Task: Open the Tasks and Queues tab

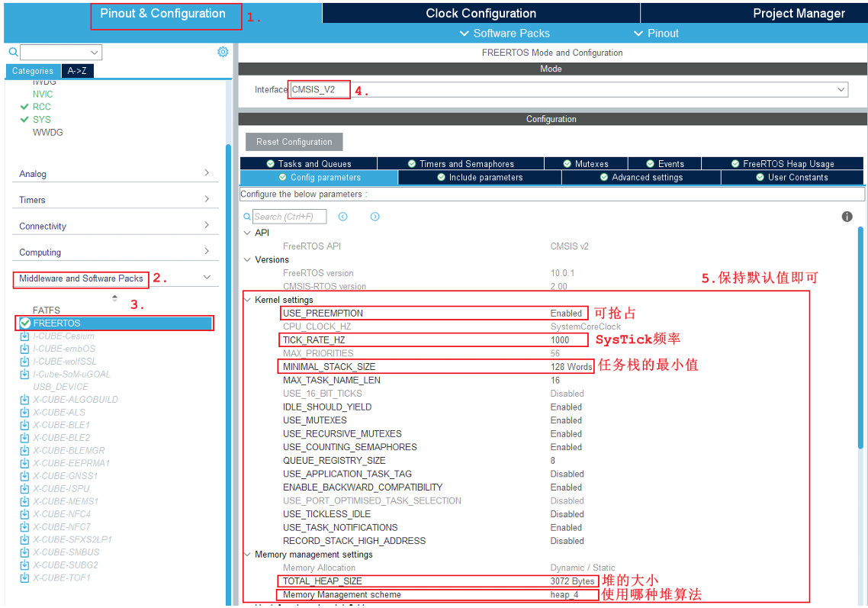Action: (x=308, y=163)
